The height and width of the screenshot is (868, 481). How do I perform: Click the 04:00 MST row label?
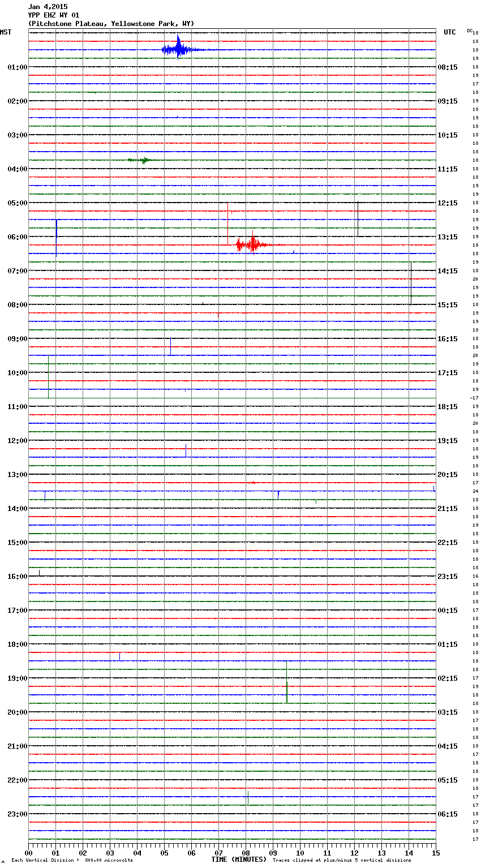pos(17,169)
